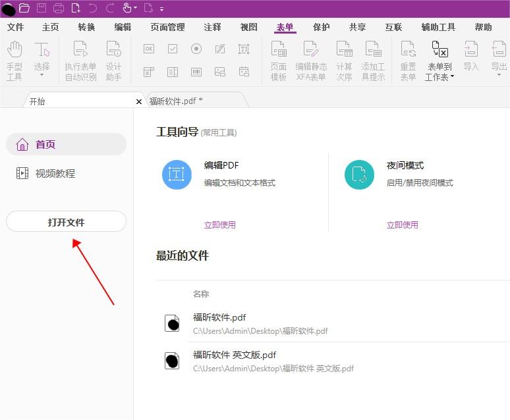
Task: Switch to the 注释 ribbon tab
Action: pyautogui.click(x=212, y=27)
